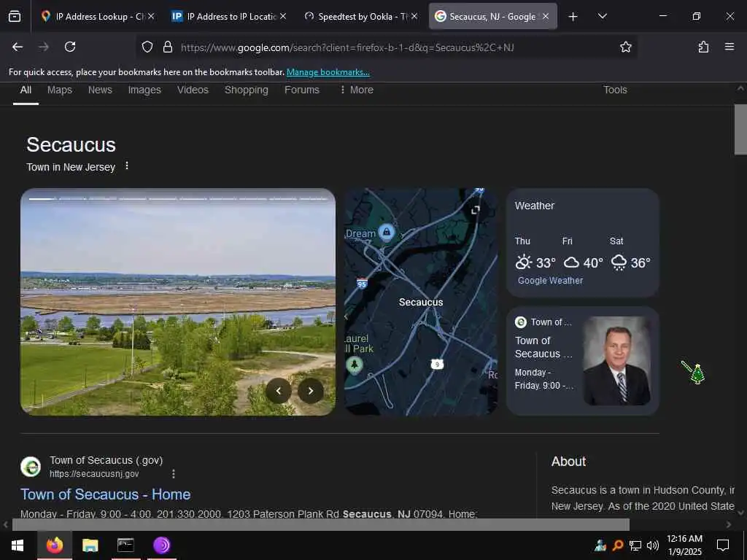This screenshot has width=747, height=560.
Task: Open Firefox View tab overview icon
Action: pyautogui.click(x=15, y=16)
